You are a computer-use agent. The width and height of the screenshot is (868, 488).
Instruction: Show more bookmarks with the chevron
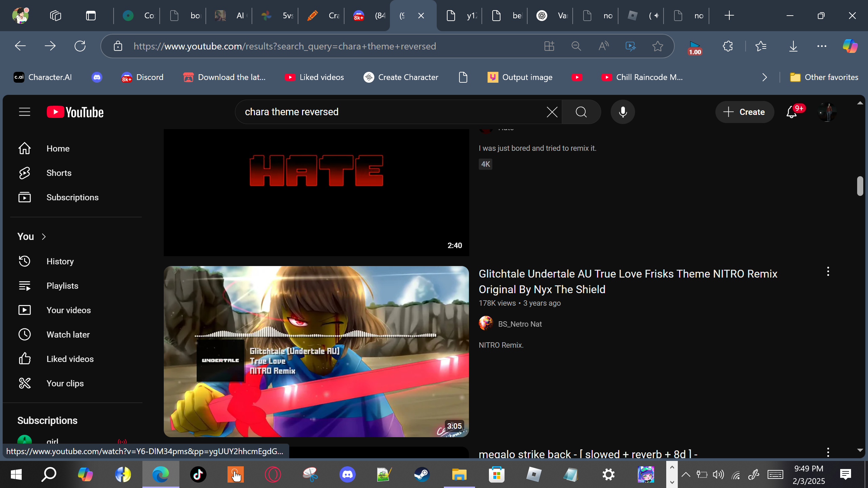[x=765, y=77]
